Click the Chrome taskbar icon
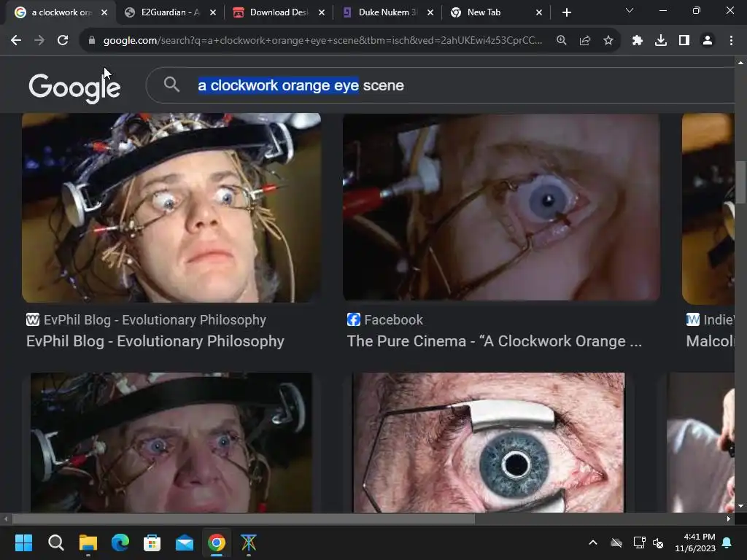747x560 pixels. coord(216,542)
